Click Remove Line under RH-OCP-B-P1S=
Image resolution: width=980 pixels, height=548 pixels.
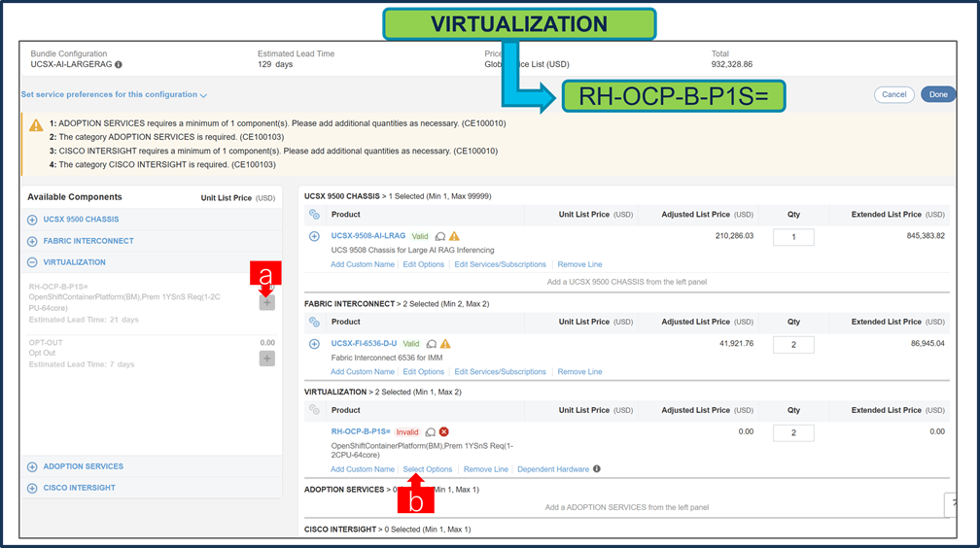point(486,469)
